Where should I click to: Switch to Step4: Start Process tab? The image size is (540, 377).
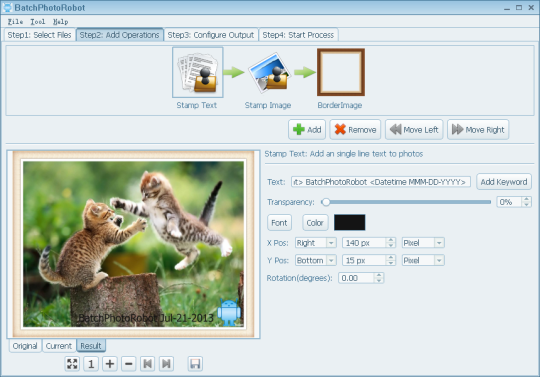tap(298, 35)
